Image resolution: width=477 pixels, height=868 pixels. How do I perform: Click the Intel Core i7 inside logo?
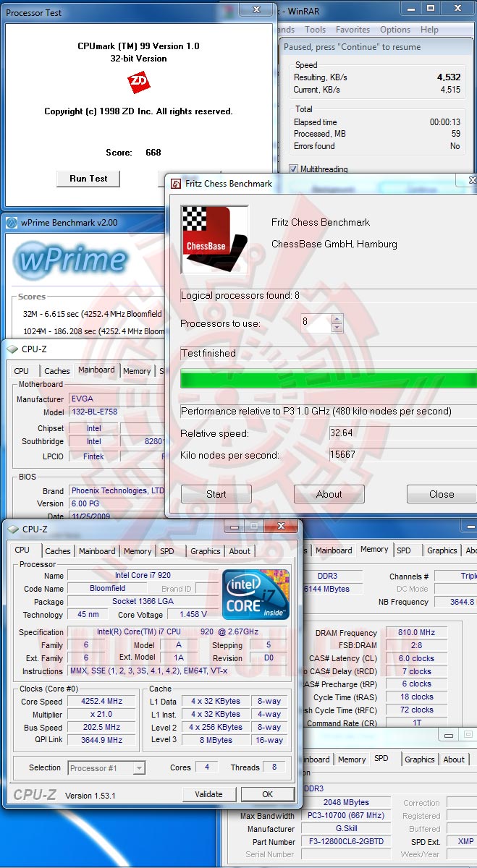click(x=256, y=595)
